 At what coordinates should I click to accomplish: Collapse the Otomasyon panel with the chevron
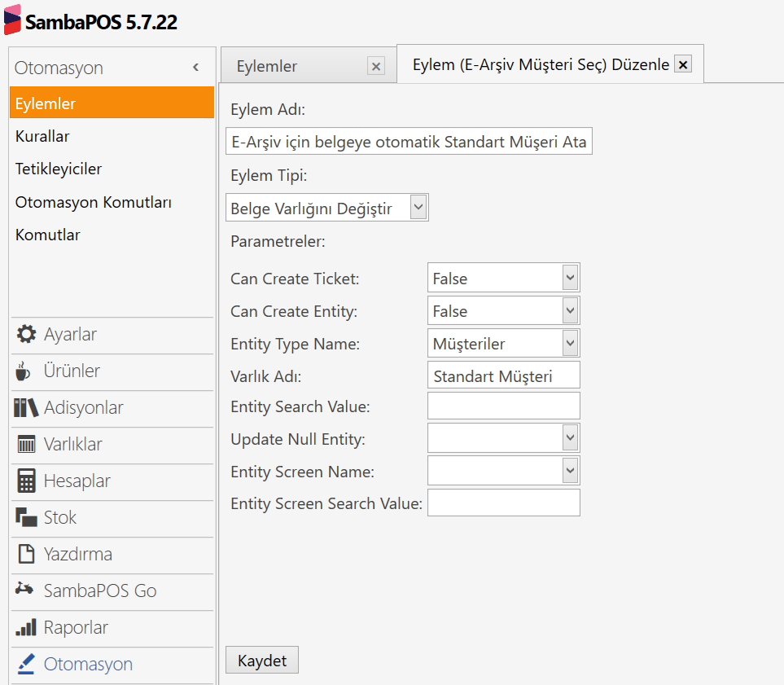coord(195,68)
